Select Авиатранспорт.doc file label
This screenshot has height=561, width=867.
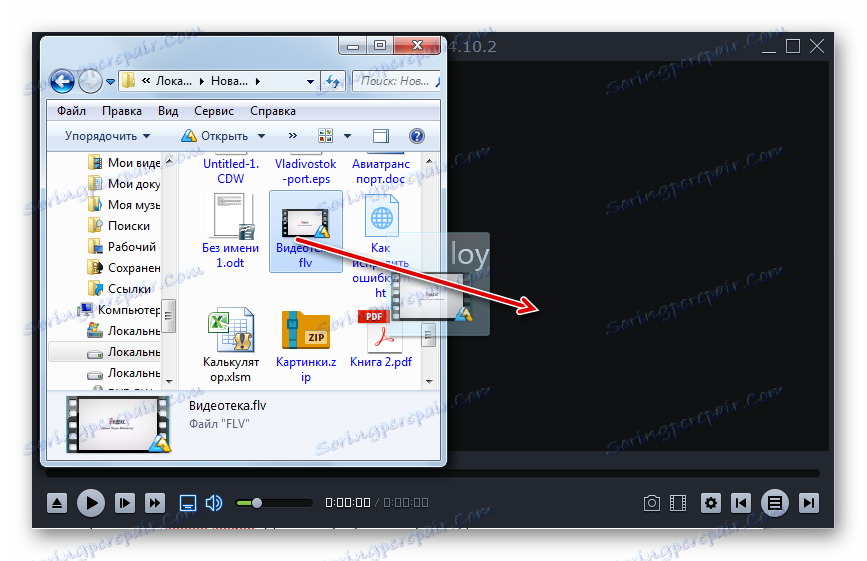tap(381, 171)
